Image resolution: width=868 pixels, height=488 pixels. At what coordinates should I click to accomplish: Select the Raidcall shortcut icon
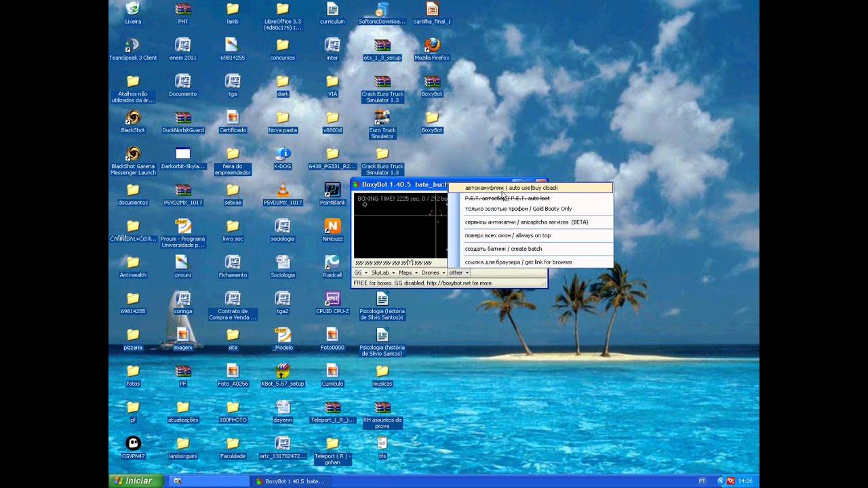coord(332,262)
